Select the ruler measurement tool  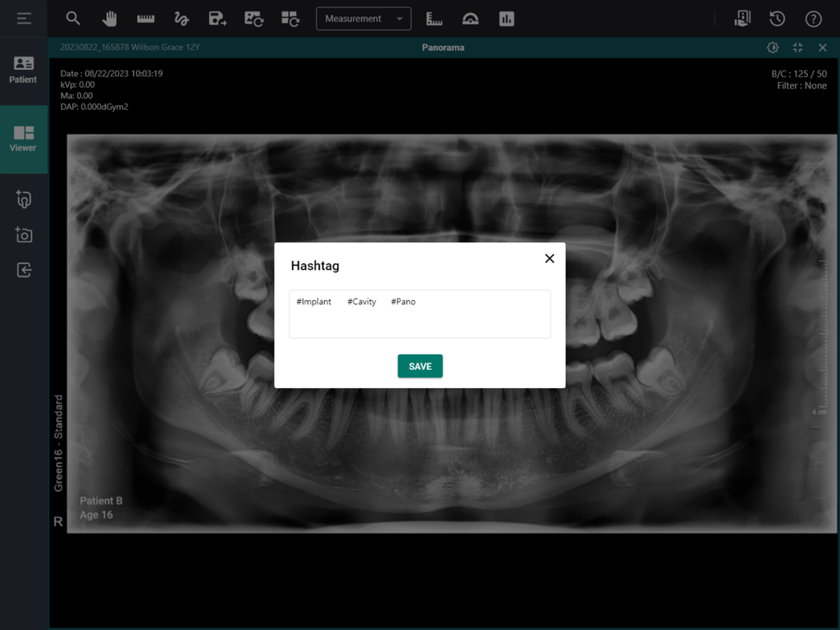(x=145, y=18)
